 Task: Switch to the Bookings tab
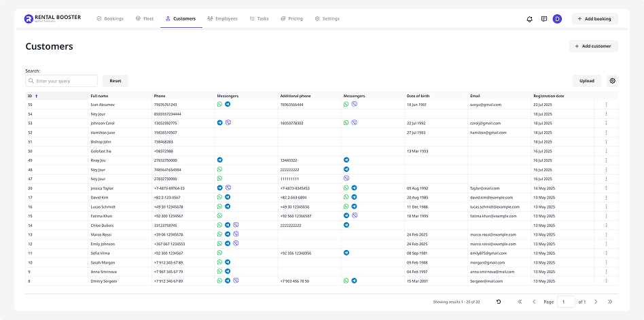(110, 19)
